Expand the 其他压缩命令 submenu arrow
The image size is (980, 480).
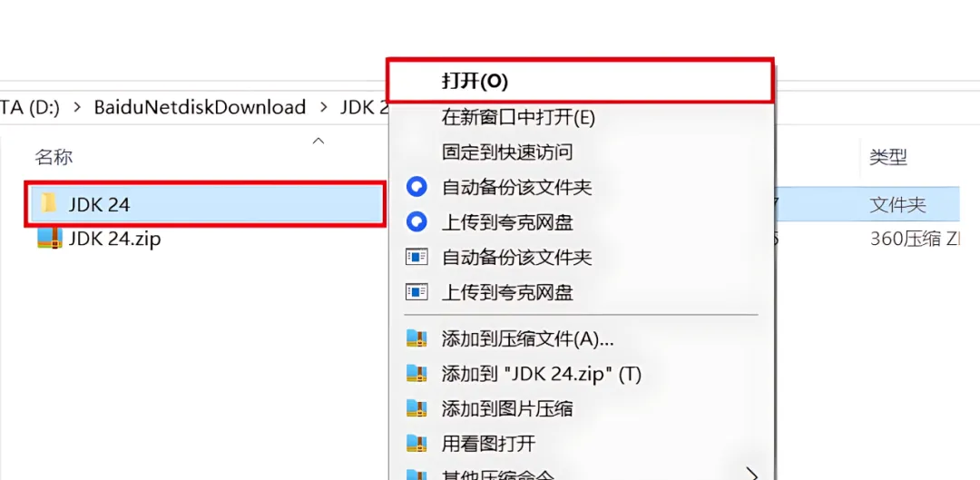(x=753, y=475)
